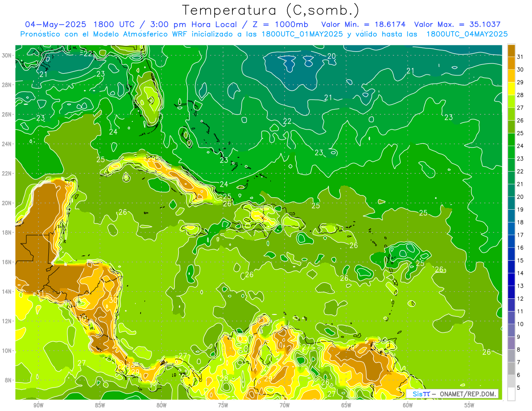Click the "70W" longitude axis label
Screen dimensions: 532x411
tap(285, 405)
